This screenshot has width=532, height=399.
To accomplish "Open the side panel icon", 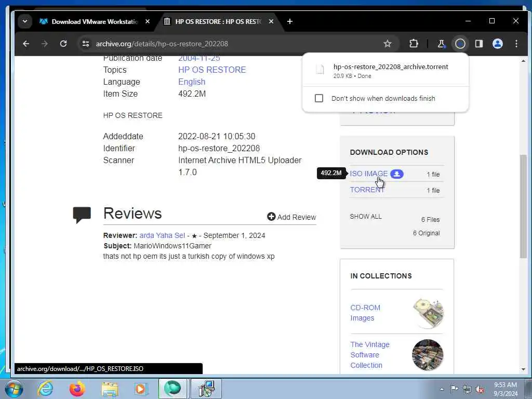I will 478,44.
